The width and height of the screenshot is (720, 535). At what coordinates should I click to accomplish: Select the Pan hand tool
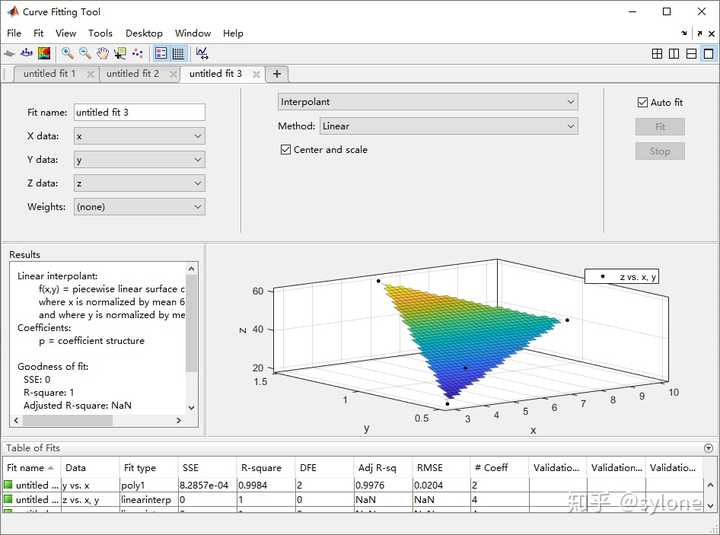pyautogui.click(x=102, y=54)
